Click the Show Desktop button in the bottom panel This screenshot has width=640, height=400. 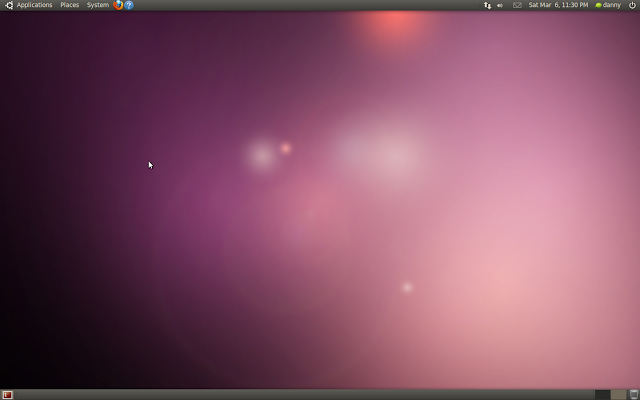[7, 395]
